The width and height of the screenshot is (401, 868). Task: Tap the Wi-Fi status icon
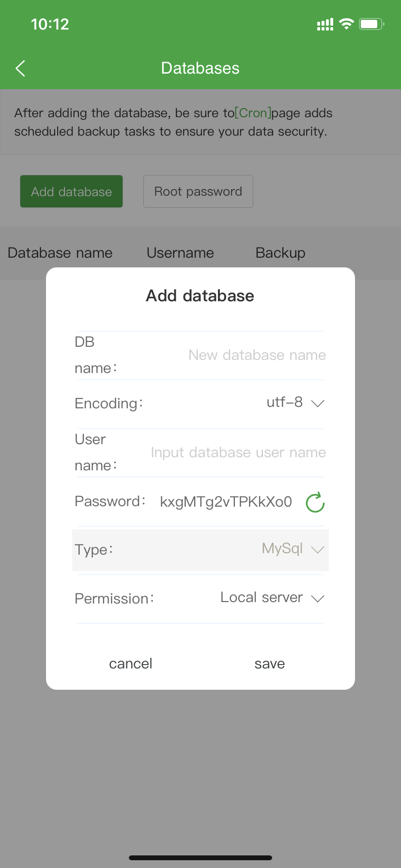(346, 24)
